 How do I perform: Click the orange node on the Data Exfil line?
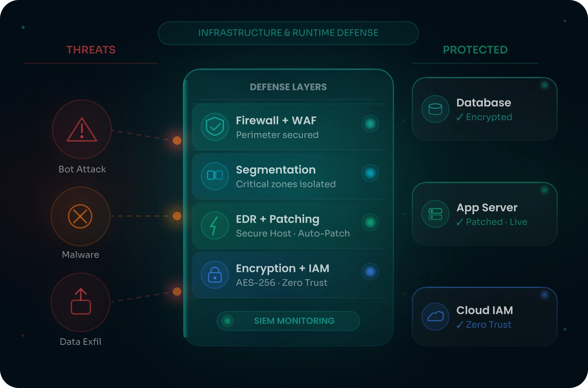(x=177, y=292)
